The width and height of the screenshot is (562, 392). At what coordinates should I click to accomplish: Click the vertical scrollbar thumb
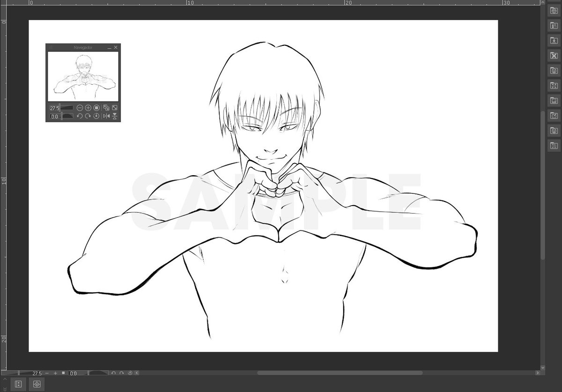543,185
